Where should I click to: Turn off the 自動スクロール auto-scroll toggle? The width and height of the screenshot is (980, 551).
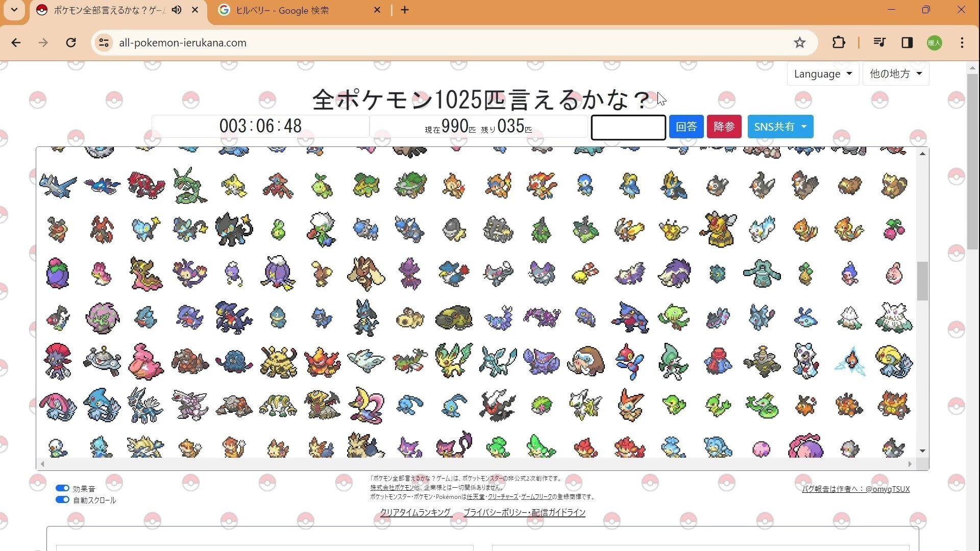point(62,499)
